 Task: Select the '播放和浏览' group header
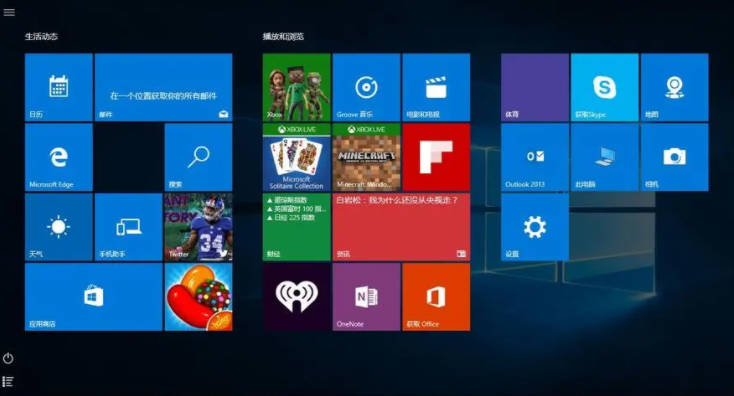[x=283, y=36]
